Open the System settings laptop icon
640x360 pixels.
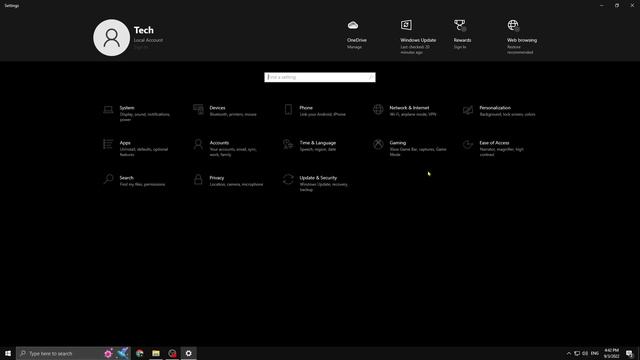tap(108, 109)
